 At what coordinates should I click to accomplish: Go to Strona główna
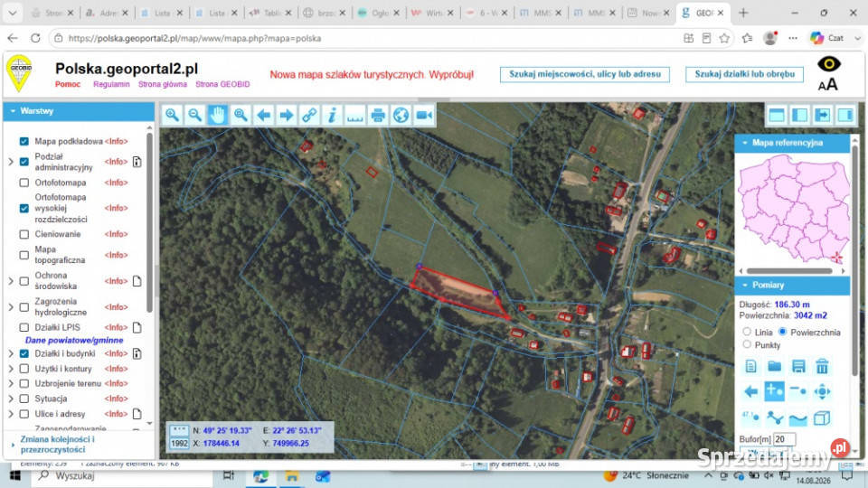click(162, 84)
